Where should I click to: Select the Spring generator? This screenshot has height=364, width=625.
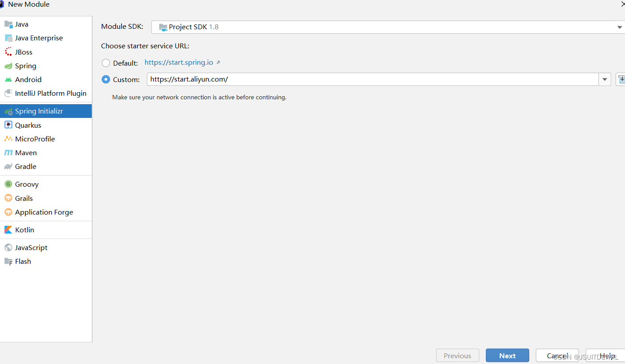click(24, 66)
